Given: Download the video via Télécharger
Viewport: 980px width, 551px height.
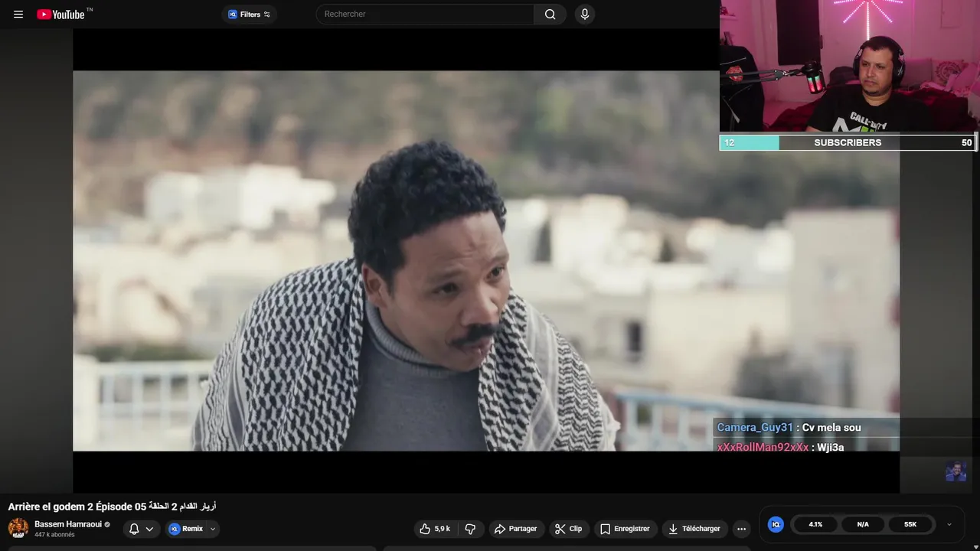Looking at the screenshot, I should (x=694, y=529).
